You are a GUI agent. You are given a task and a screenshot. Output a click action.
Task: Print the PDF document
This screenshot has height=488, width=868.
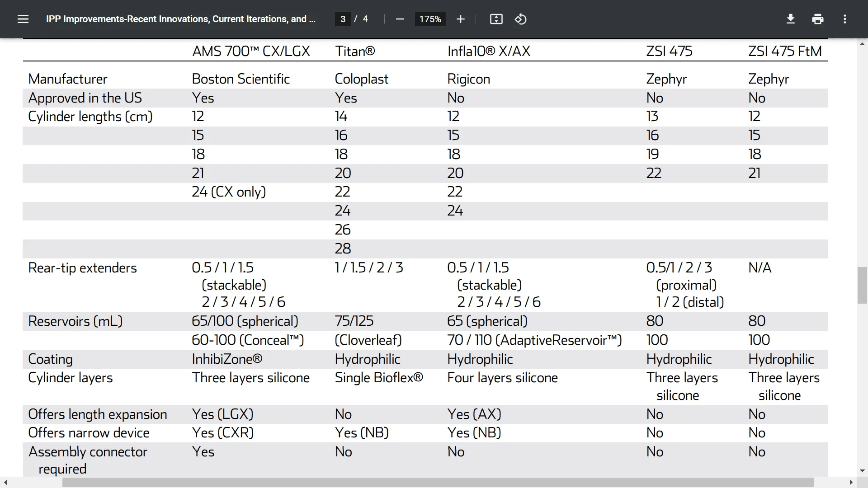pos(818,19)
